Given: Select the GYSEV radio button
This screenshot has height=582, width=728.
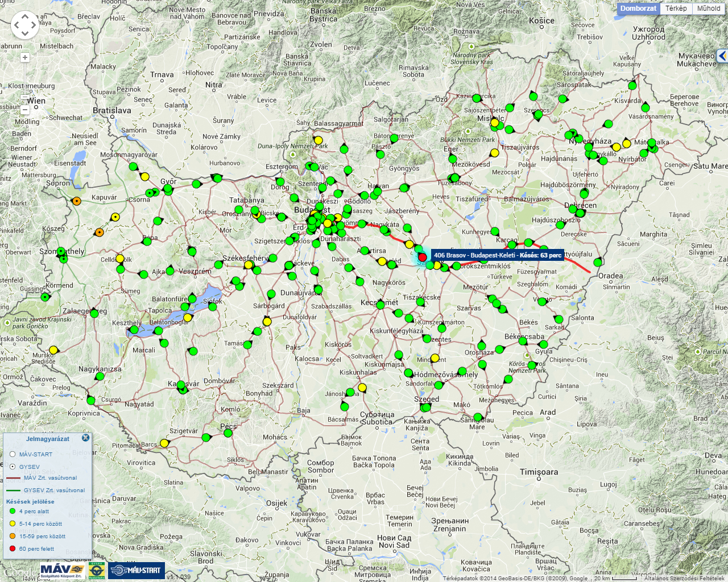Looking at the screenshot, I should pyautogui.click(x=13, y=467).
